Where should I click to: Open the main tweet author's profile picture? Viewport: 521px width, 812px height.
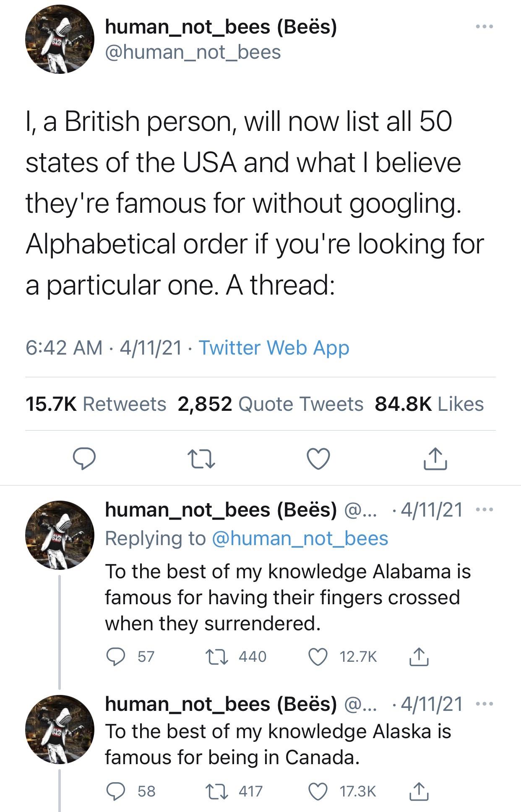60,39
